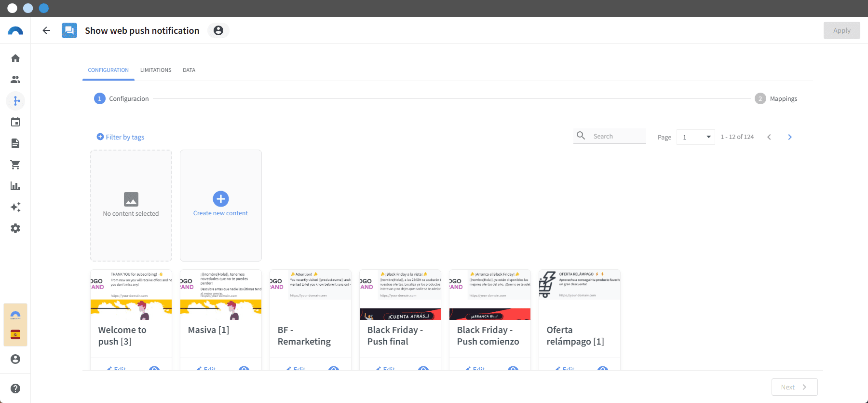This screenshot has height=403, width=868.
Task: Open the Bar chart analytics icon in the sidebar
Action: (x=15, y=186)
